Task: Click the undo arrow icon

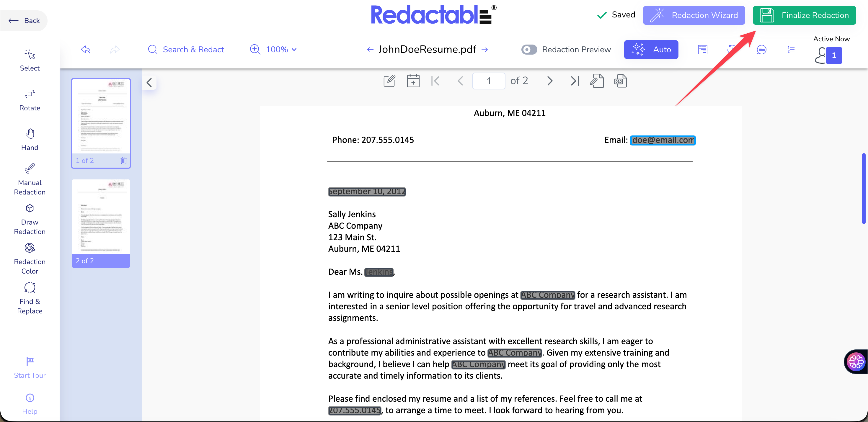Action: tap(86, 50)
